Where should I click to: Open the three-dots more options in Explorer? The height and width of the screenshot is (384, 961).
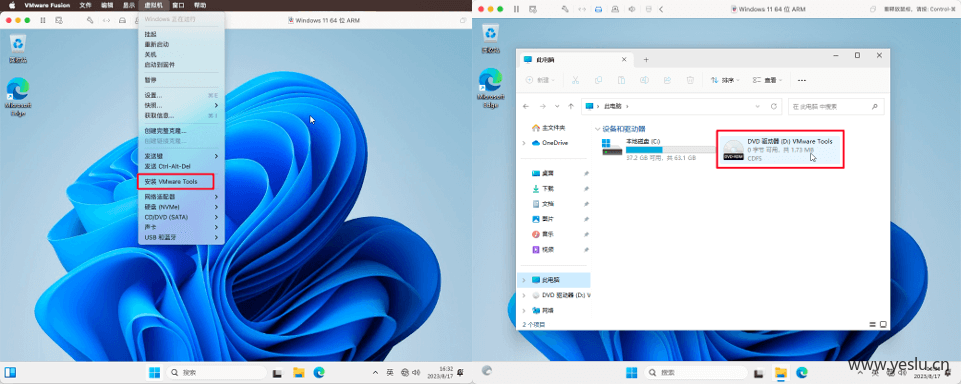802,80
